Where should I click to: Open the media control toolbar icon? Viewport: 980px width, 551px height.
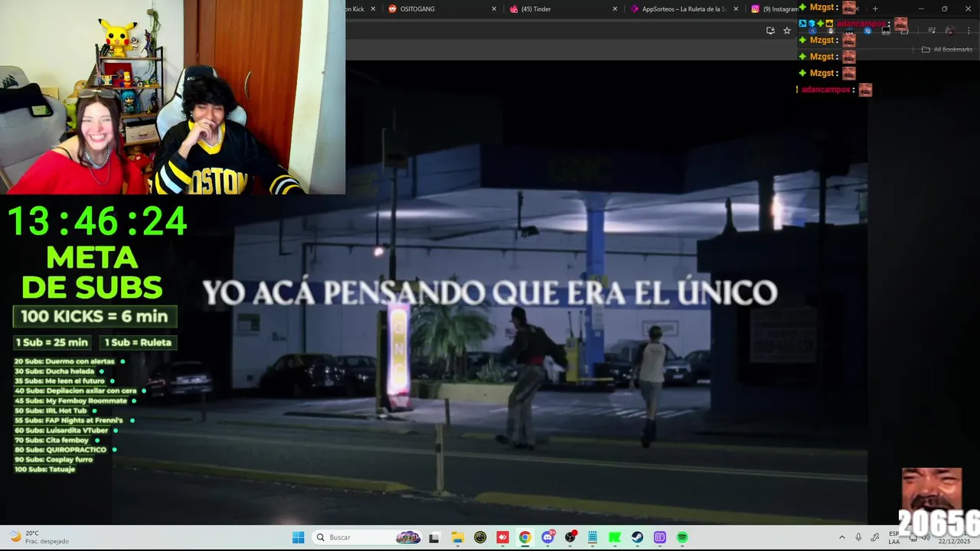[932, 31]
